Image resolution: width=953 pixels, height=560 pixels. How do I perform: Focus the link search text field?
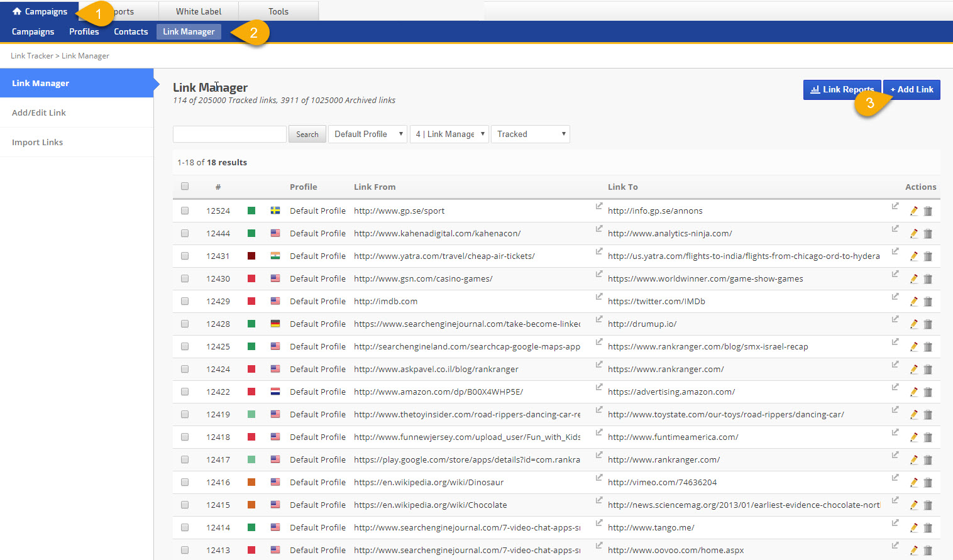click(229, 134)
